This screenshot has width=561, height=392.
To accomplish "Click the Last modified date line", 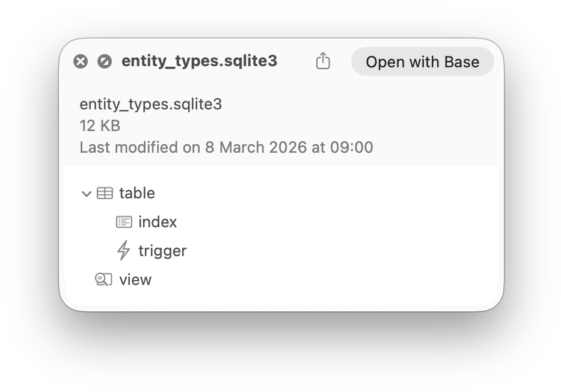I will click(x=225, y=147).
